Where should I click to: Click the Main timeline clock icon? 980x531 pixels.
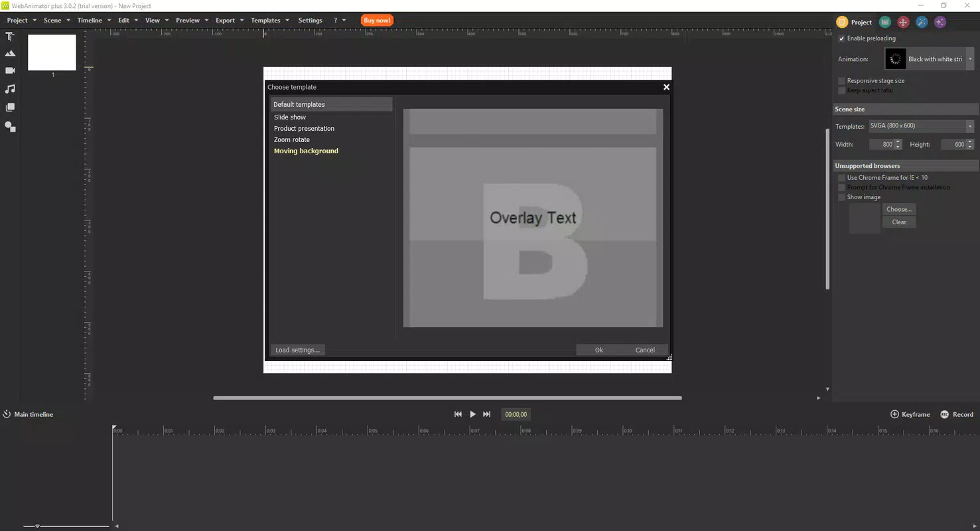7,414
